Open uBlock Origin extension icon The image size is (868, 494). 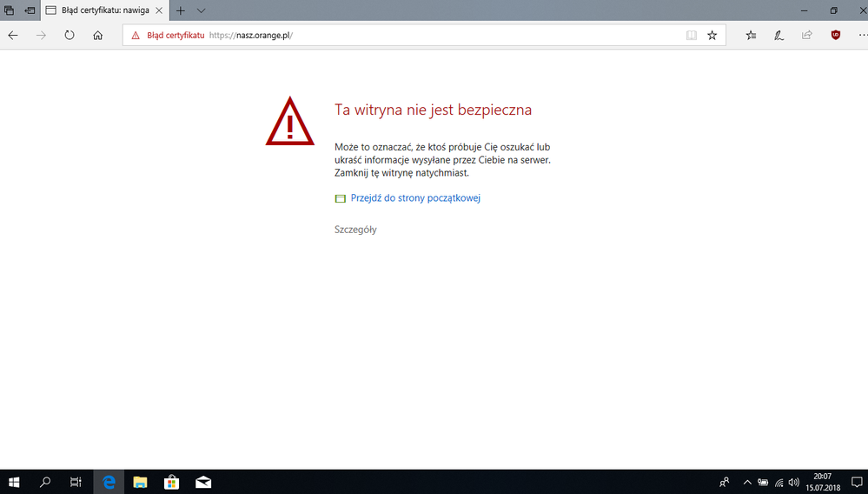[835, 35]
